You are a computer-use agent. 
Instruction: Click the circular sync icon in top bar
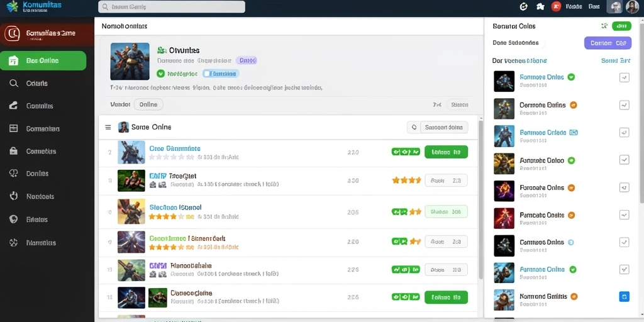point(523,6)
